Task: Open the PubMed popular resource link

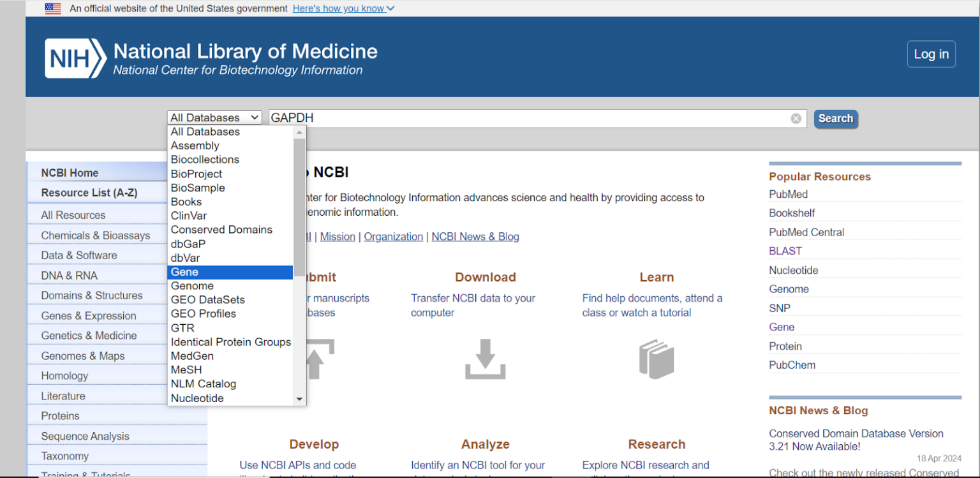Action: click(x=788, y=194)
